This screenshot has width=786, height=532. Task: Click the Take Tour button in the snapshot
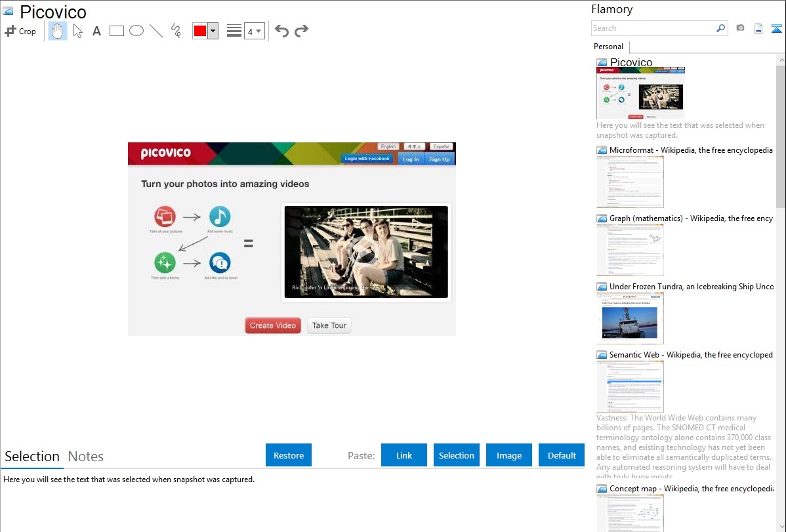tap(329, 325)
